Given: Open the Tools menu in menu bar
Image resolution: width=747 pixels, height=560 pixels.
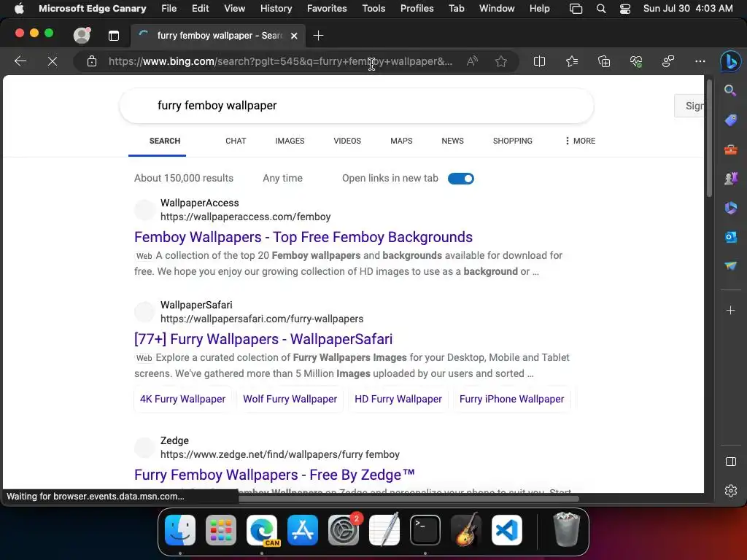Looking at the screenshot, I should coord(373,9).
